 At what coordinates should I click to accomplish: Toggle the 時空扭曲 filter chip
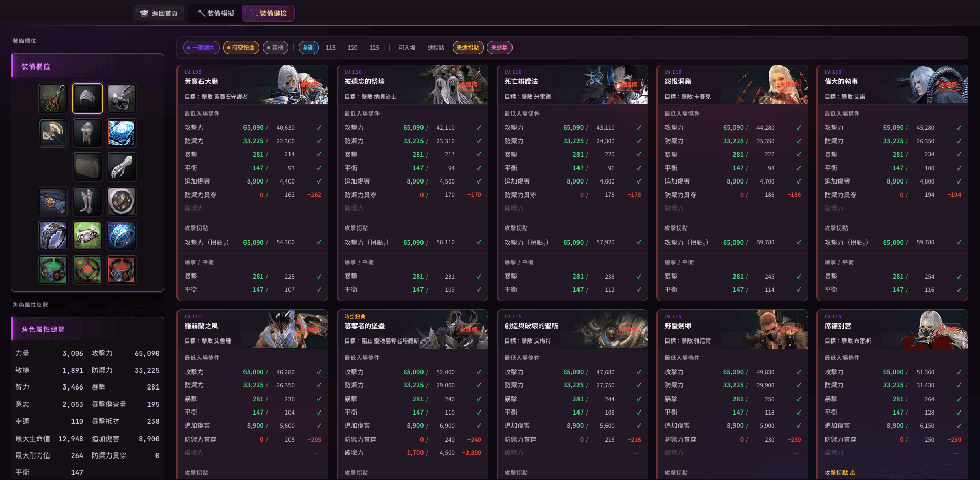241,48
